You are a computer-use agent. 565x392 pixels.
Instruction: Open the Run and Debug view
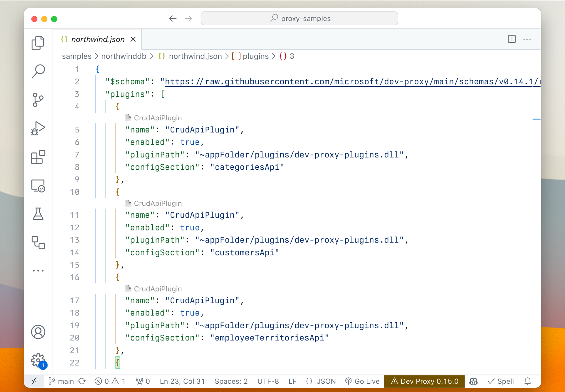[x=38, y=128]
